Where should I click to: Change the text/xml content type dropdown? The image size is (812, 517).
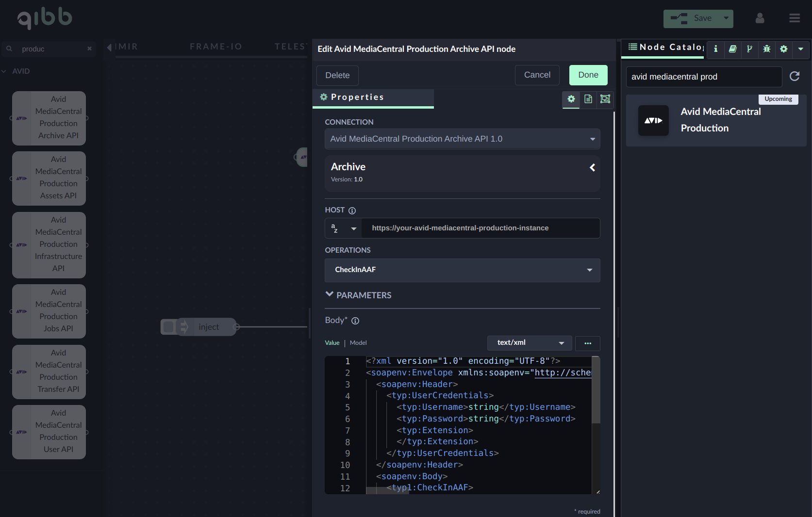click(x=530, y=343)
